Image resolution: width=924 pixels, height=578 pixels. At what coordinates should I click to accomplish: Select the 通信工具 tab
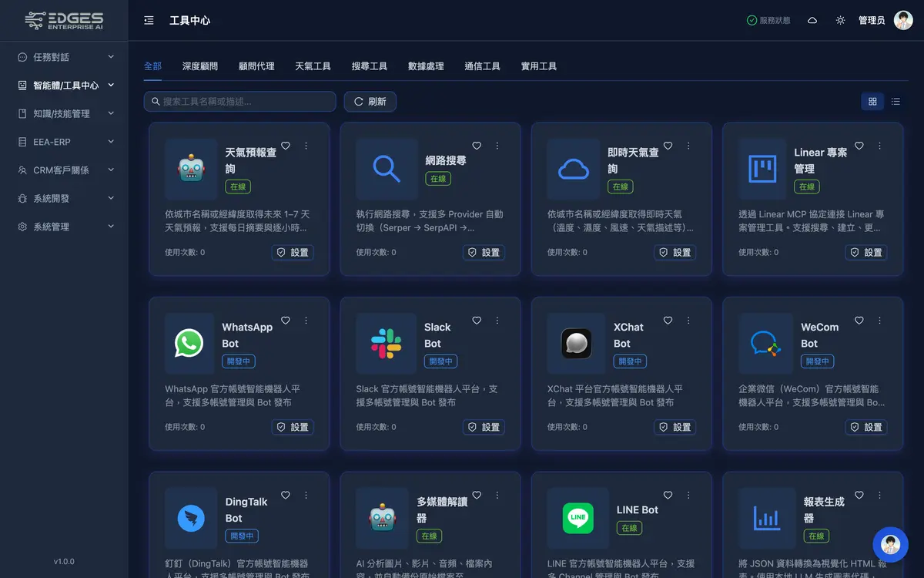click(483, 66)
